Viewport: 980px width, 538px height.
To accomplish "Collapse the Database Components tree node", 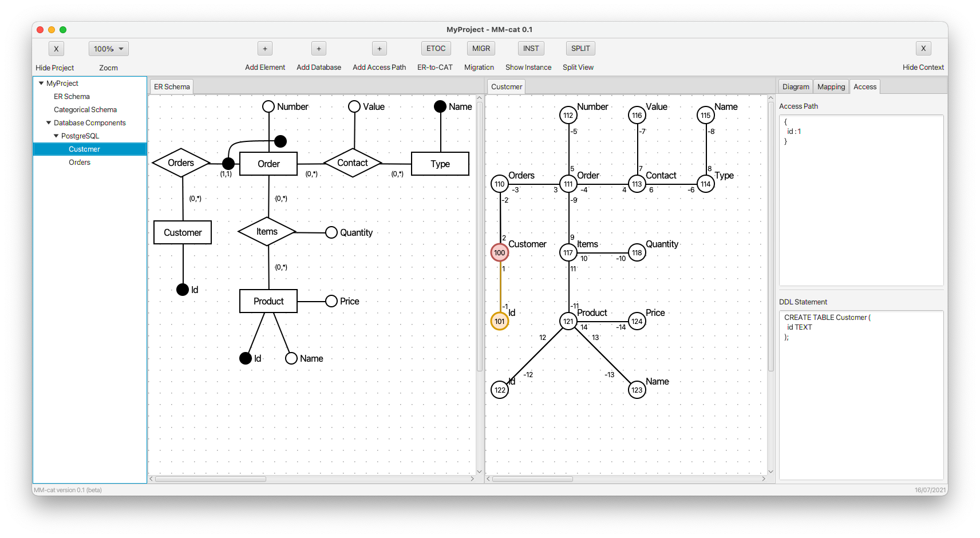I will pyautogui.click(x=49, y=122).
